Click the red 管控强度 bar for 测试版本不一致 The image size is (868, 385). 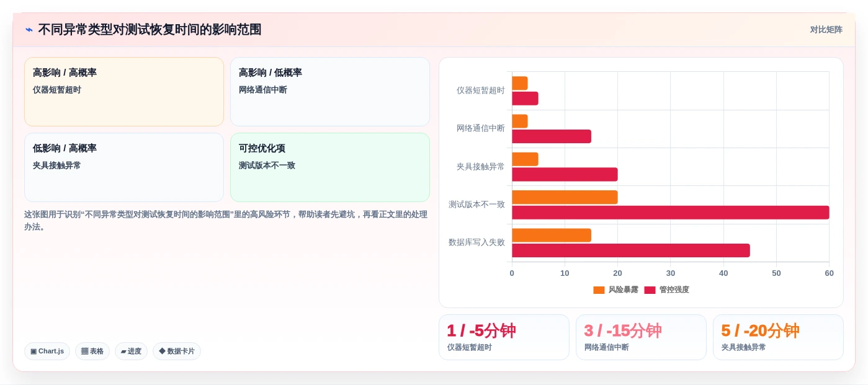click(x=671, y=213)
